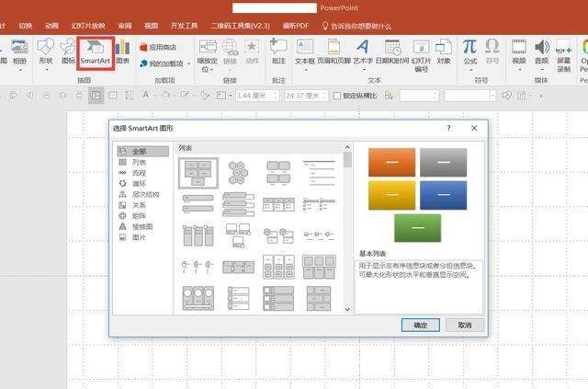Switch to the 动画 animations tab
Viewport: 588px width, 389px height.
[51, 26]
